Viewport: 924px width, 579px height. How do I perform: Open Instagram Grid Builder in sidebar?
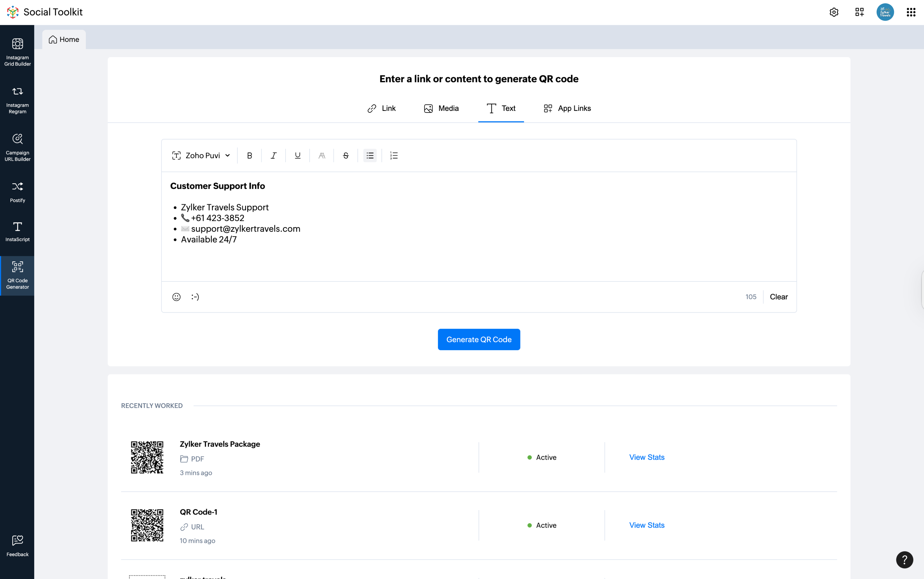click(17, 52)
